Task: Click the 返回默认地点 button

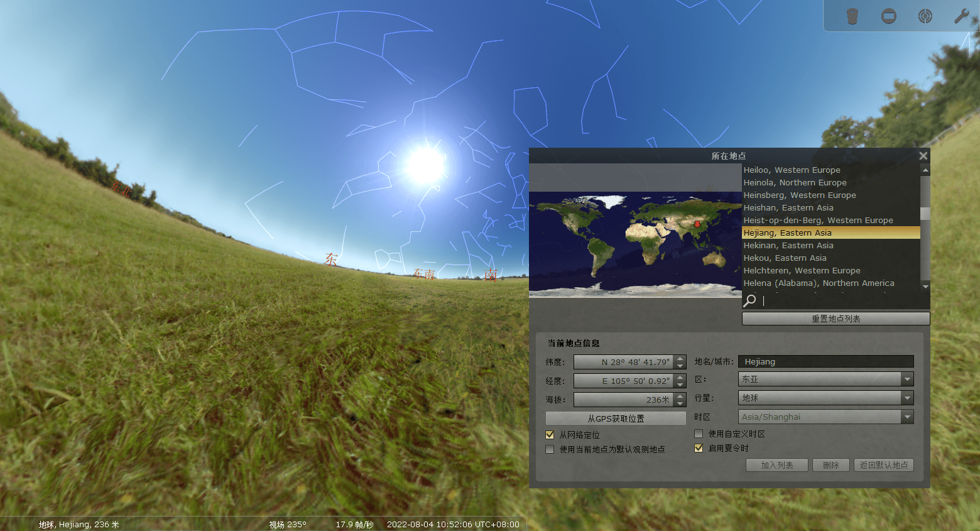Action: [883, 464]
